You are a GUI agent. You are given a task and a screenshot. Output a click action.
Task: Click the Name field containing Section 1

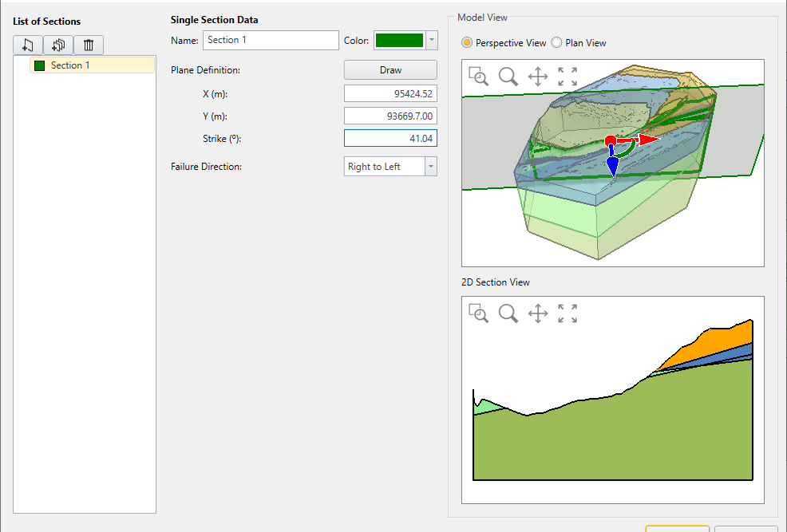click(271, 40)
